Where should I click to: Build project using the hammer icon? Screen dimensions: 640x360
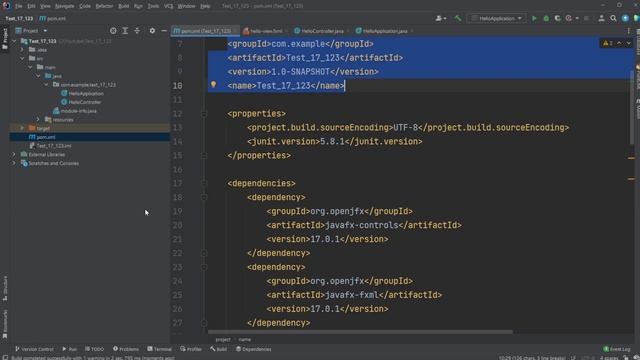coord(458,18)
